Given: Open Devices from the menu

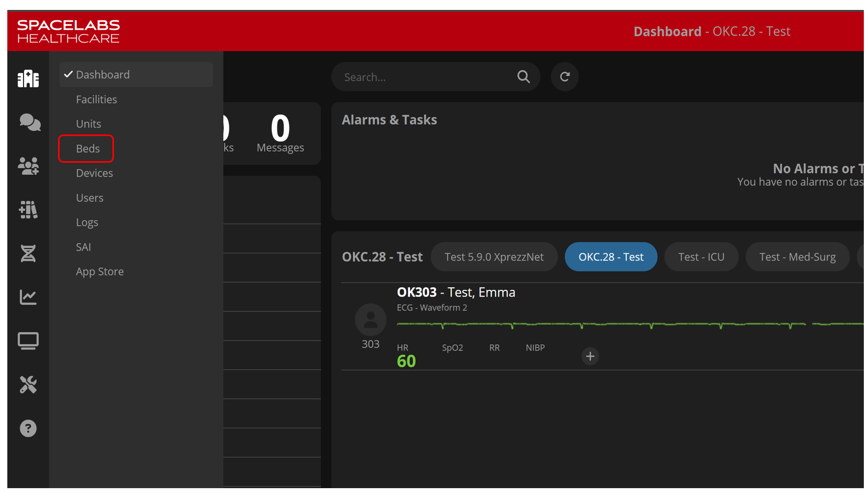Looking at the screenshot, I should (x=95, y=173).
